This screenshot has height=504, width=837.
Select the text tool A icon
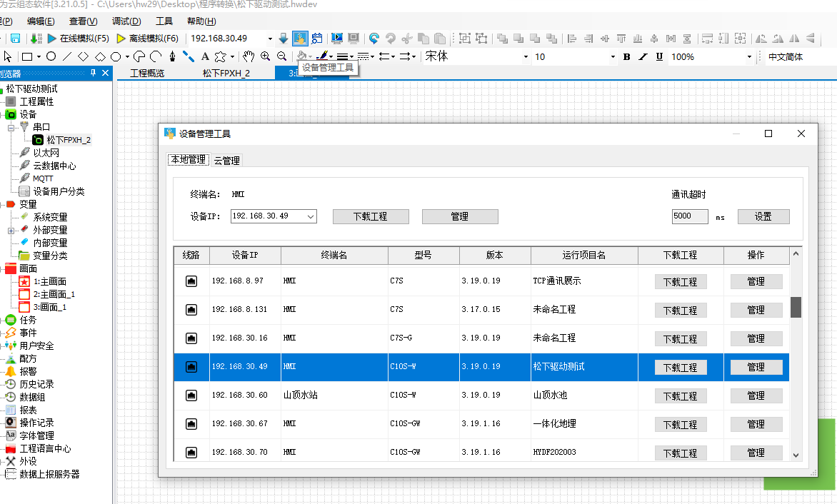205,56
